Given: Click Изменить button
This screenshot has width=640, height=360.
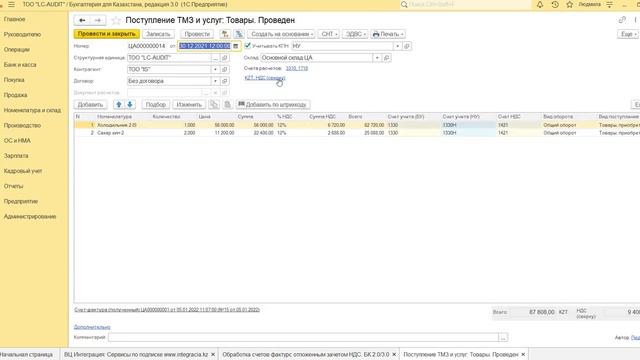Looking at the screenshot, I should click(189, 104).
